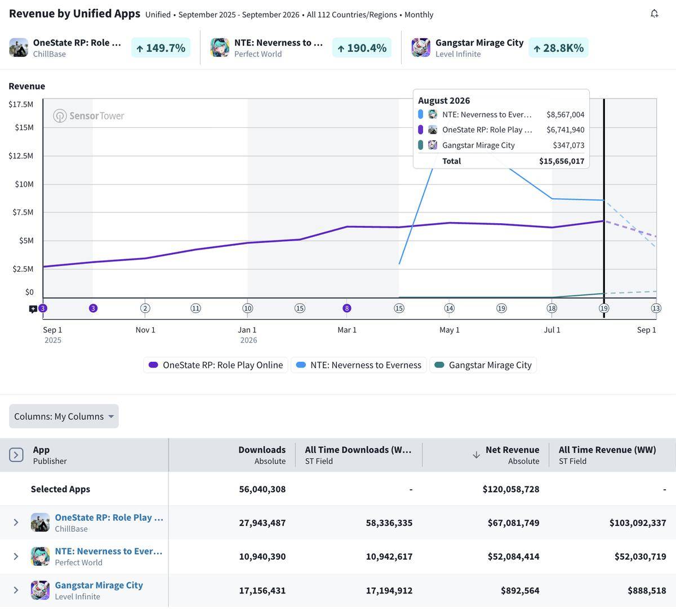676x616 pixels.
Task: Click the blue NTE color swatch in tooltip
Action: (420, 114)
